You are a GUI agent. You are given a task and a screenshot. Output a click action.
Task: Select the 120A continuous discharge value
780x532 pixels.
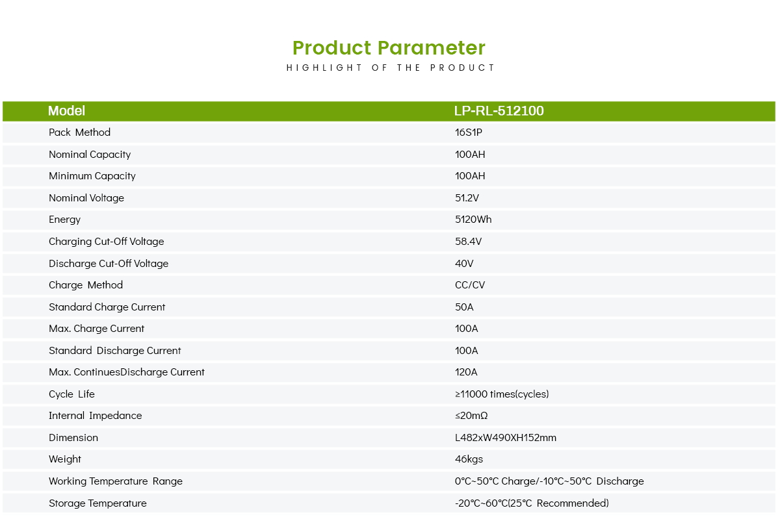(x=466, y=372)
